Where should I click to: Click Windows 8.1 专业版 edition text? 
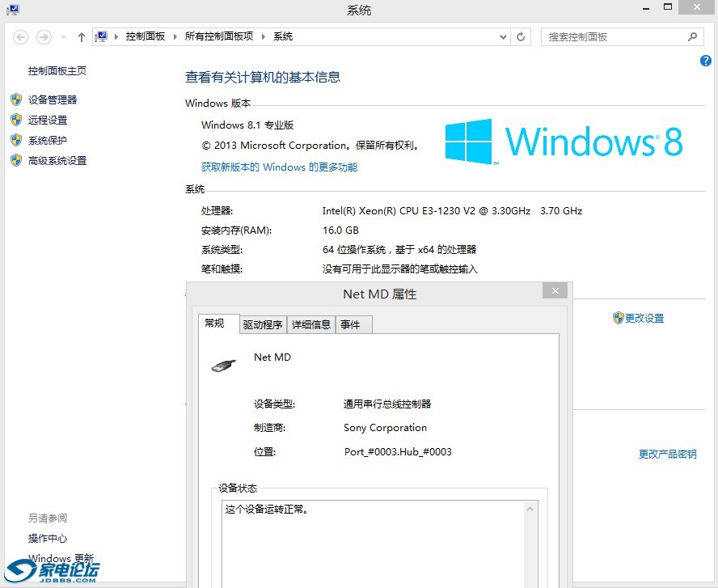tap(247, 125)
